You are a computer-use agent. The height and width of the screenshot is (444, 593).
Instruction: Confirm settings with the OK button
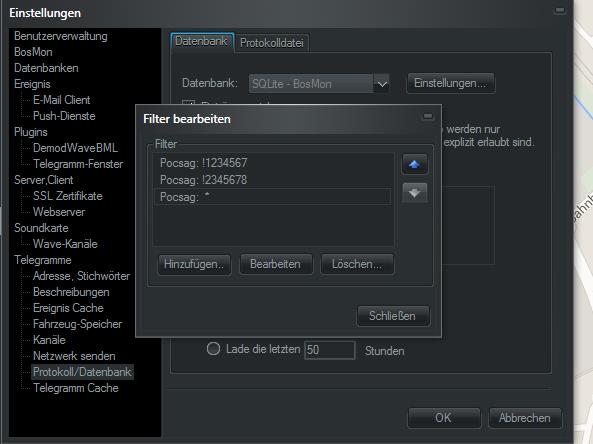coord(444,418)
